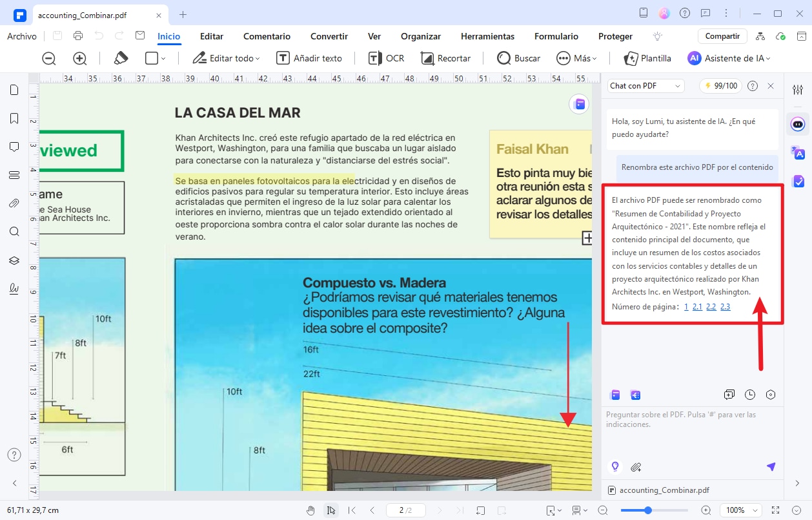Click the zoom slider in the status bar
812x520 pixels.
(655, 510)
